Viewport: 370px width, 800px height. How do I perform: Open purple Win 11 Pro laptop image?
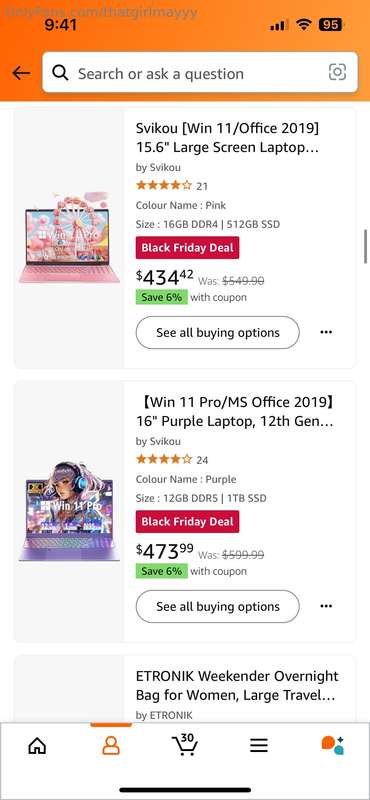pos(69,512)
